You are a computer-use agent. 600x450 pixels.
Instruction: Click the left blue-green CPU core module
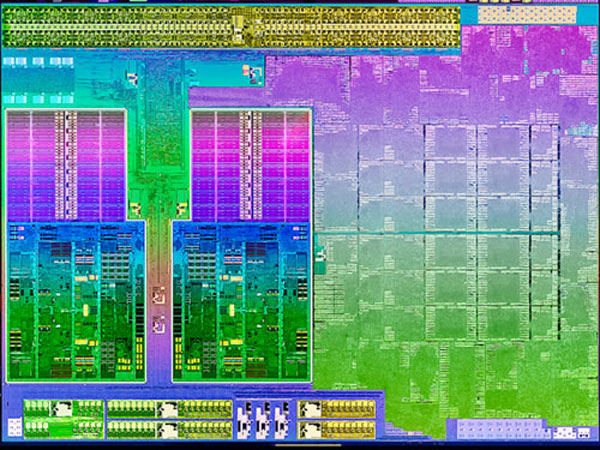point(75,300)
